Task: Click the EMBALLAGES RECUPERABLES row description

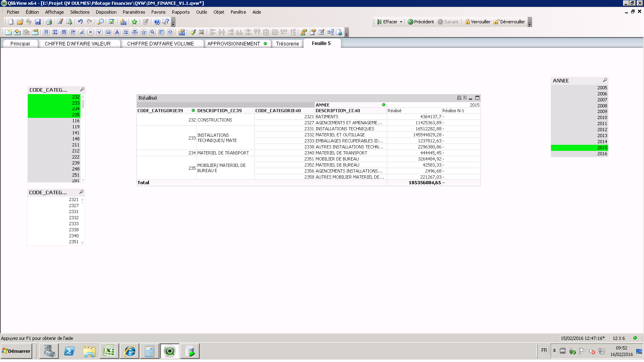Action: pos(349,141)
